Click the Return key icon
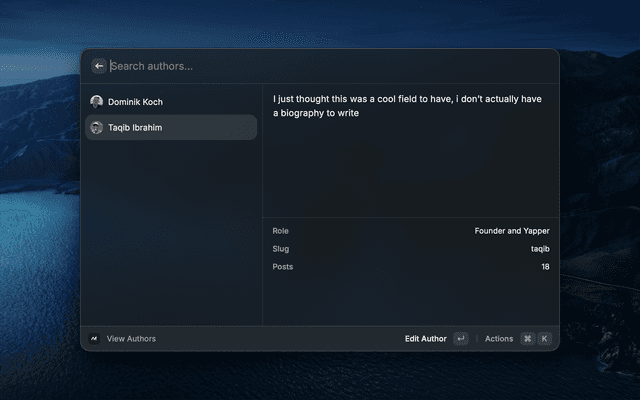The image size is (640, 400). [x=461, y=339]
